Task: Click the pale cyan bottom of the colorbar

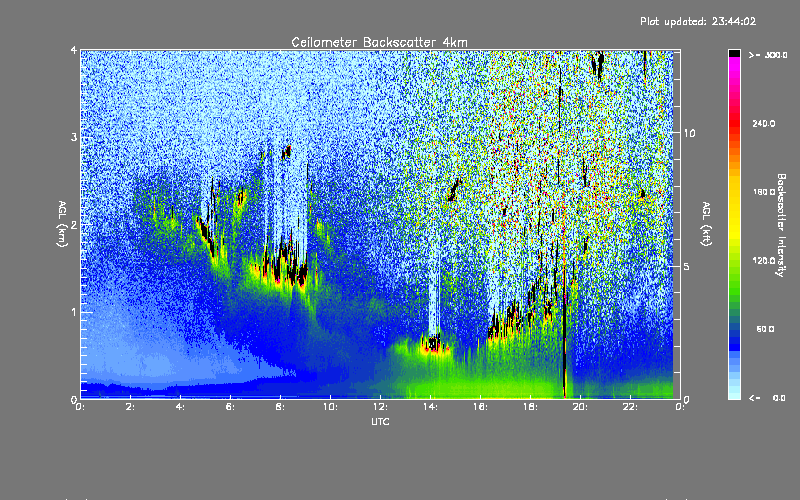Action: 734,392
